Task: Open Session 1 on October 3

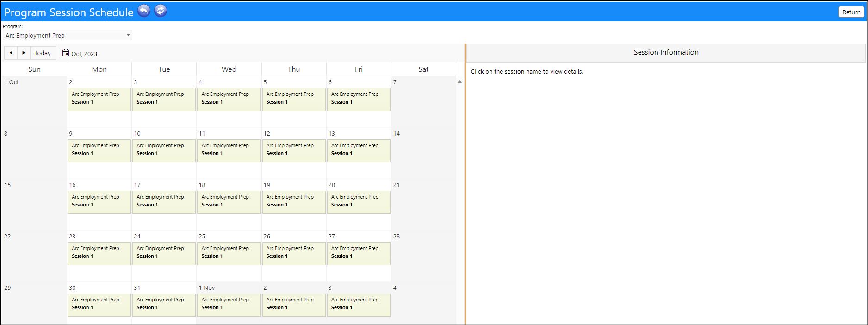Action: coord(164,100)
